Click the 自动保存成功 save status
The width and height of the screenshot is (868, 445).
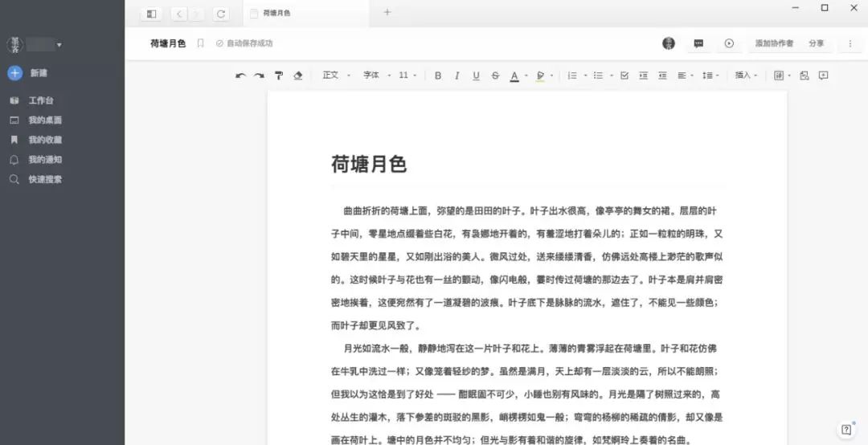(x=244, y=43)
